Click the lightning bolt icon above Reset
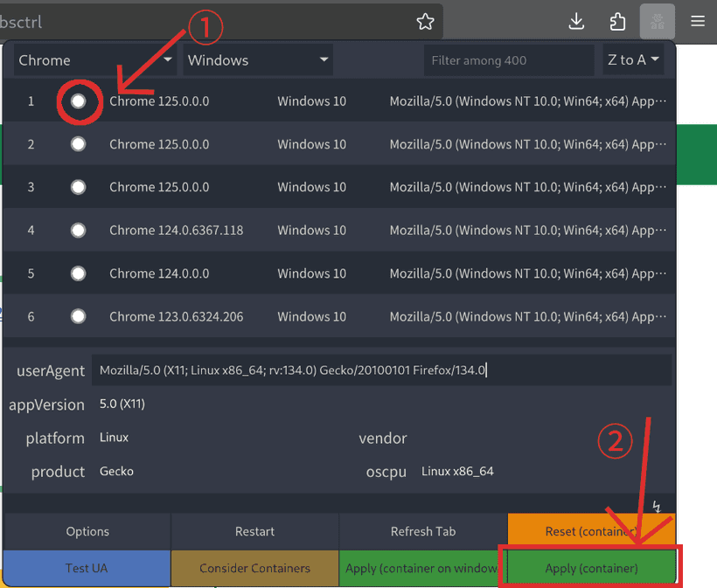The height and width of the screenshot is (588, 717). 656,505
